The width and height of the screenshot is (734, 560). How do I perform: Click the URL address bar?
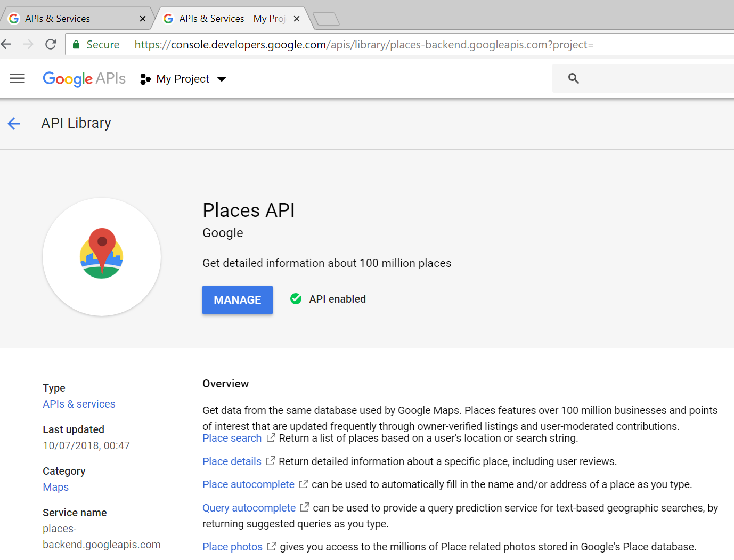pos(399,44)
